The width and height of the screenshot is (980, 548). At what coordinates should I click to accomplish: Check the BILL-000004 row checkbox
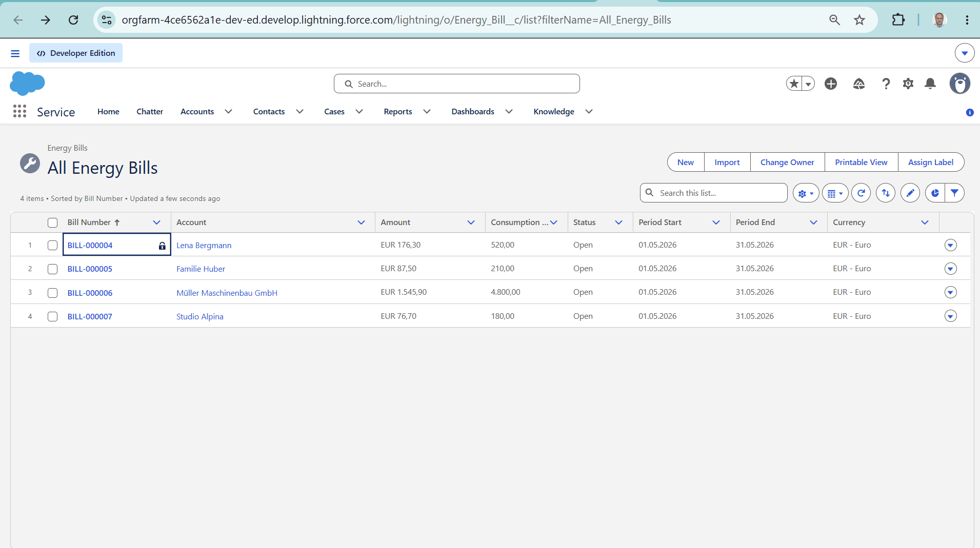(52, 245)
